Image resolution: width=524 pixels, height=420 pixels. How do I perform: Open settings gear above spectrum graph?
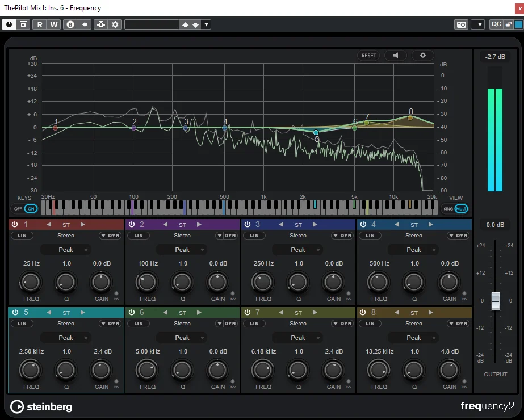pyautogui.click(x=423, y=56)
